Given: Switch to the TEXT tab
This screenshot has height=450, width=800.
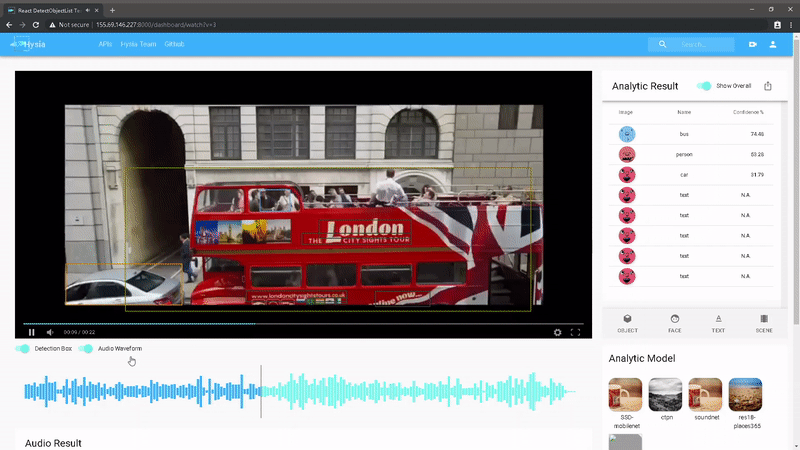Looking at the screenshot, I should click(x=718, y=323).
